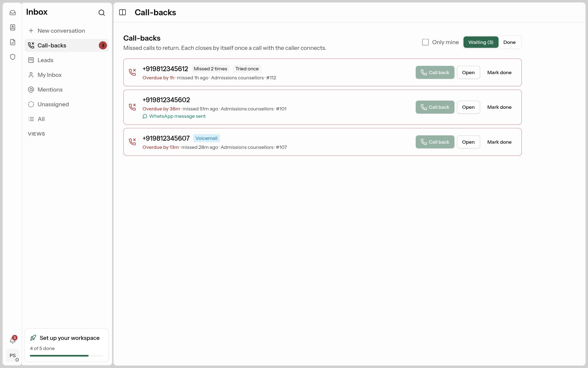This screenshot has height=368, width=588.
Task: Click the workspace setup progress bar
Action: pyautogui.click(x=66, y=356)
